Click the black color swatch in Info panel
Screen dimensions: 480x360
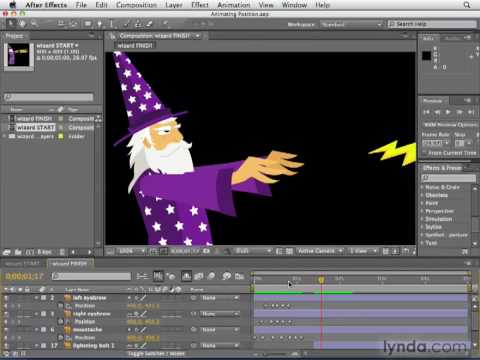coord(427,55)
